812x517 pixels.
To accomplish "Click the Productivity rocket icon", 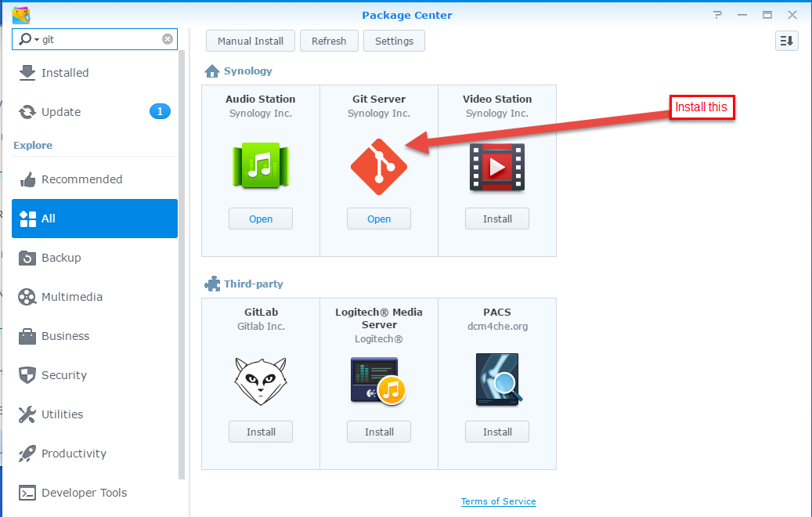I will (x=27, y=454).
